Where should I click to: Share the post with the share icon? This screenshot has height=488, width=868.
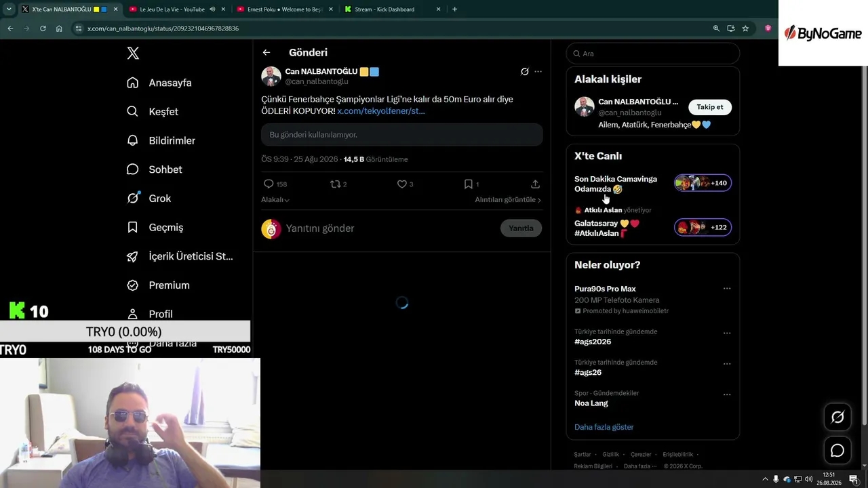tap(535, 184)
